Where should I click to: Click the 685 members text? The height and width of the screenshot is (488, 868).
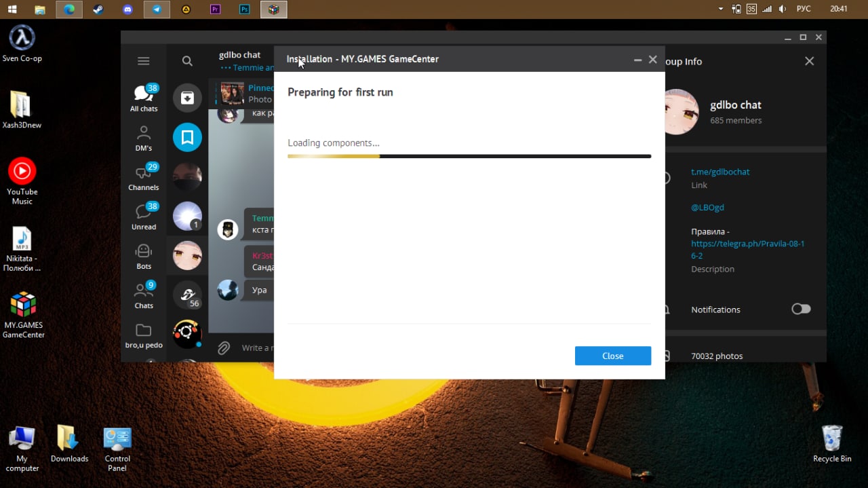pyautogui.click(x=736, y=120)
